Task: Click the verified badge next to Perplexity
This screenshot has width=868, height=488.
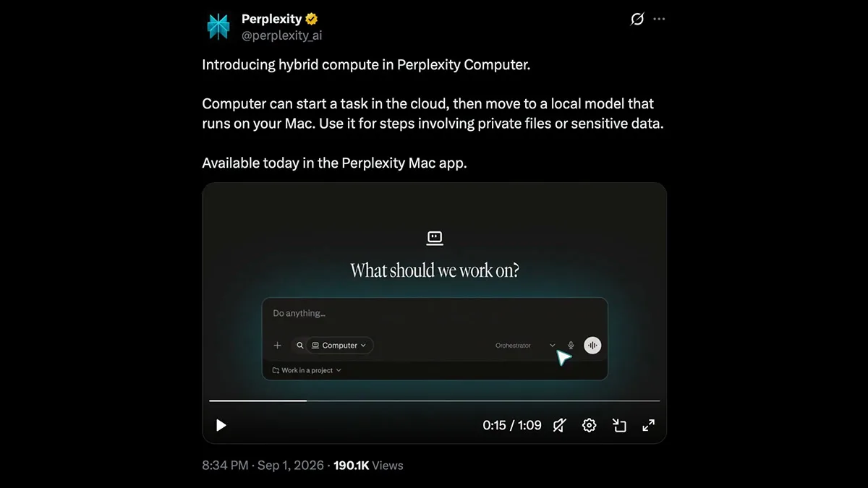Action: pyautogui.click(x=312, y=19)
